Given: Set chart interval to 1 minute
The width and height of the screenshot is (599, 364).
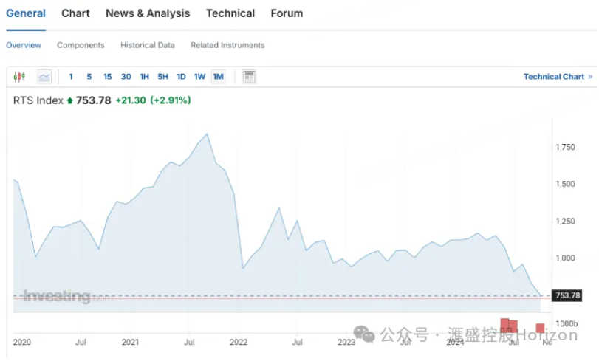Looking at the screenshot, I should [71, 77].
